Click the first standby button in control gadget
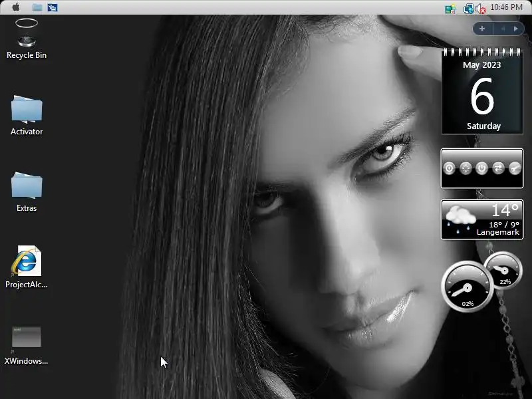 450,168
